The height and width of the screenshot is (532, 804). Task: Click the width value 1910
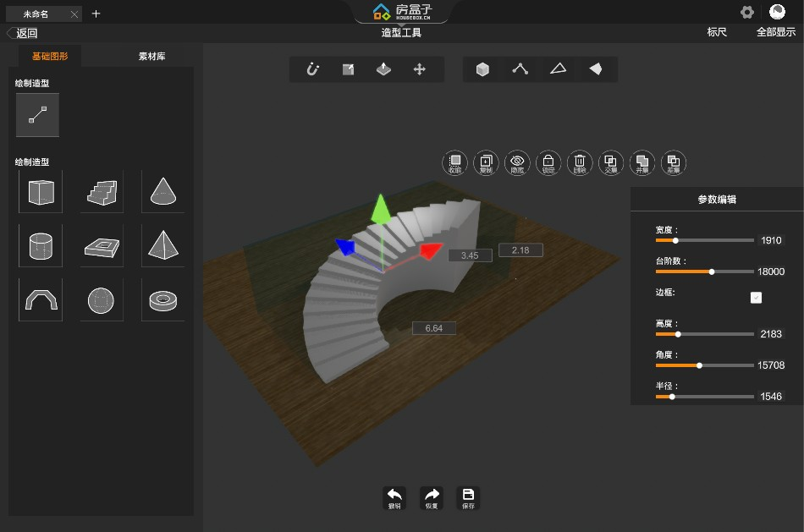pos(771,240)
